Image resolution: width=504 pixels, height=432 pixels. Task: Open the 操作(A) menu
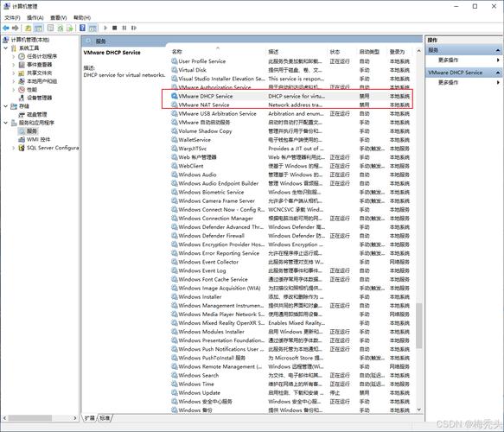[35, 17]
